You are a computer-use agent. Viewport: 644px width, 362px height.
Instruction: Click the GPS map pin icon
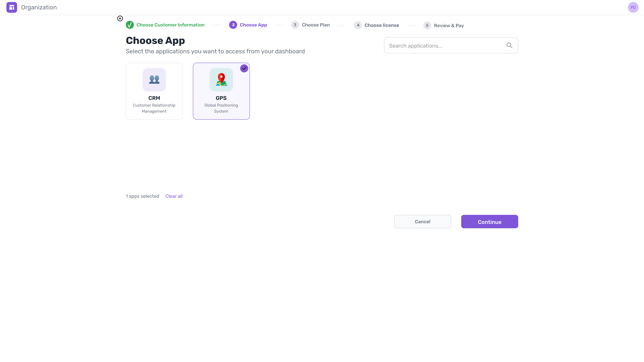221,79
